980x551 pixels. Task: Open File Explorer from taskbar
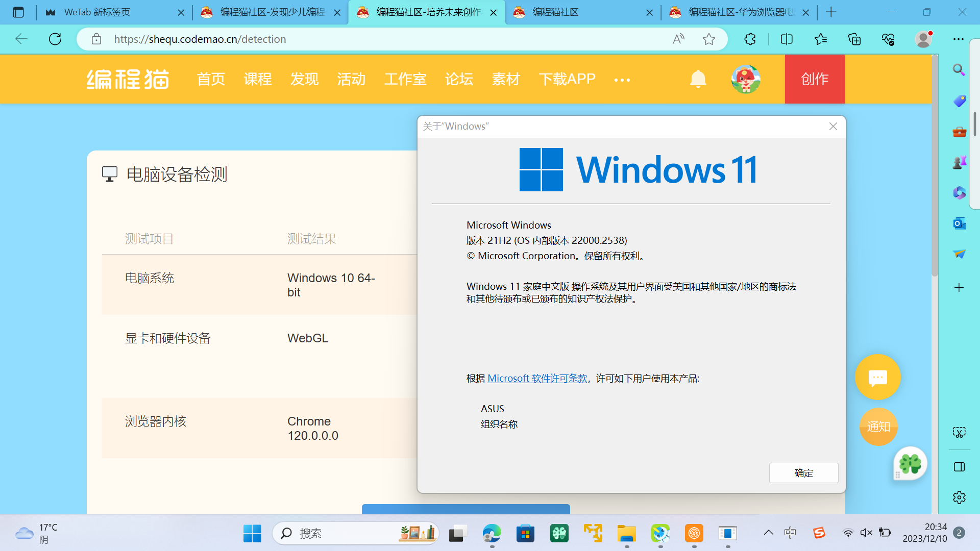click(x=626, y=534)
